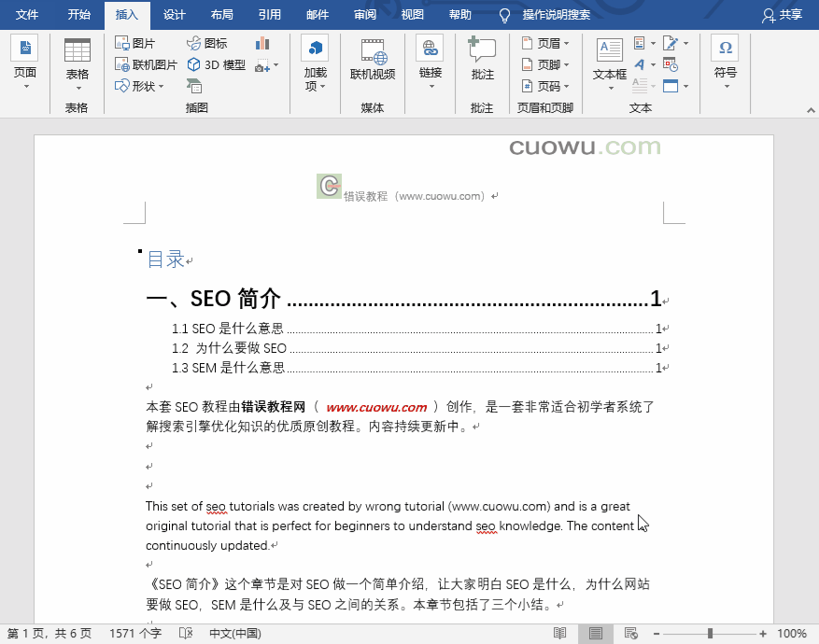Screen dimensions: 819x644
Task: Expand the screenshot dropdown arrow
Action: (x=275, y=65)
